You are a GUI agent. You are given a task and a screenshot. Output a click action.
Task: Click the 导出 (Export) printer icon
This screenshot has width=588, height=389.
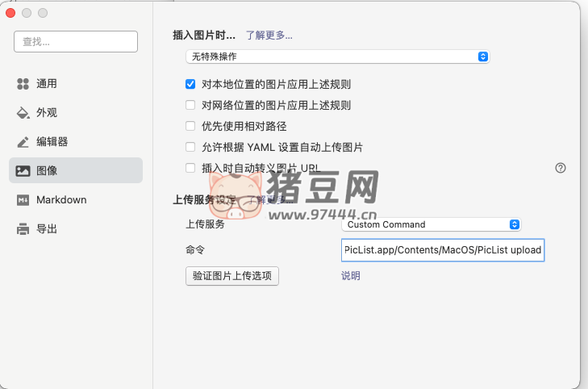pyautogui.click(x=23, y=229)
